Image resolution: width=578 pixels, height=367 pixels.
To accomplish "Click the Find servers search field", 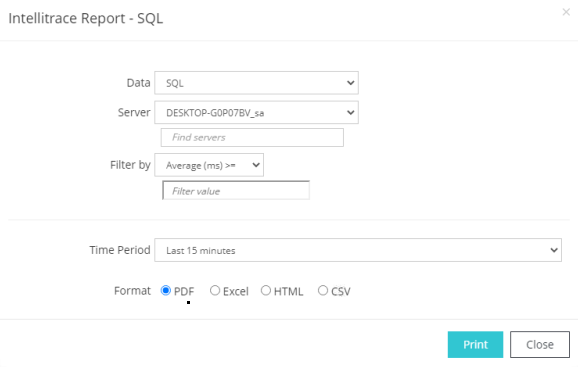I will 252,137.
